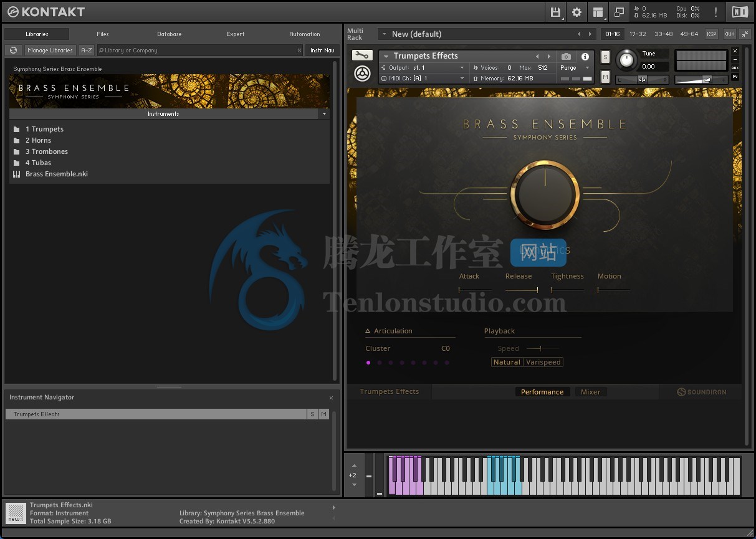Toggle the rack aux sends view

730,34
